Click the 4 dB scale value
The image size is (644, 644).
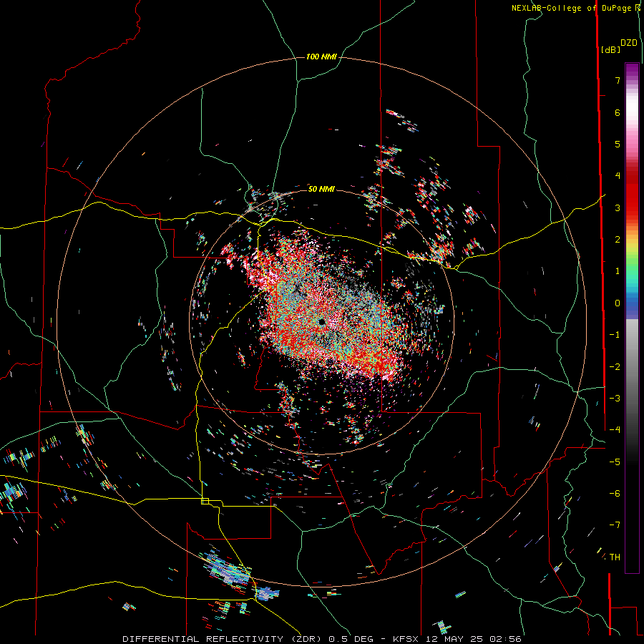618,176
